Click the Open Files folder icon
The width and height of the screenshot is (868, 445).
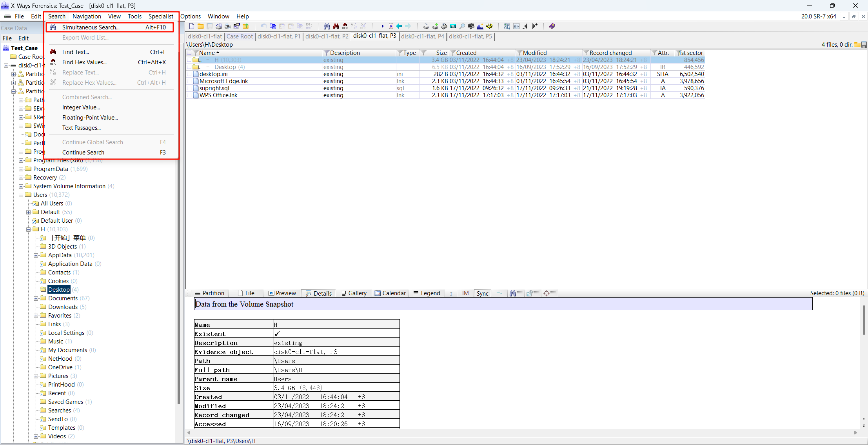200,26
